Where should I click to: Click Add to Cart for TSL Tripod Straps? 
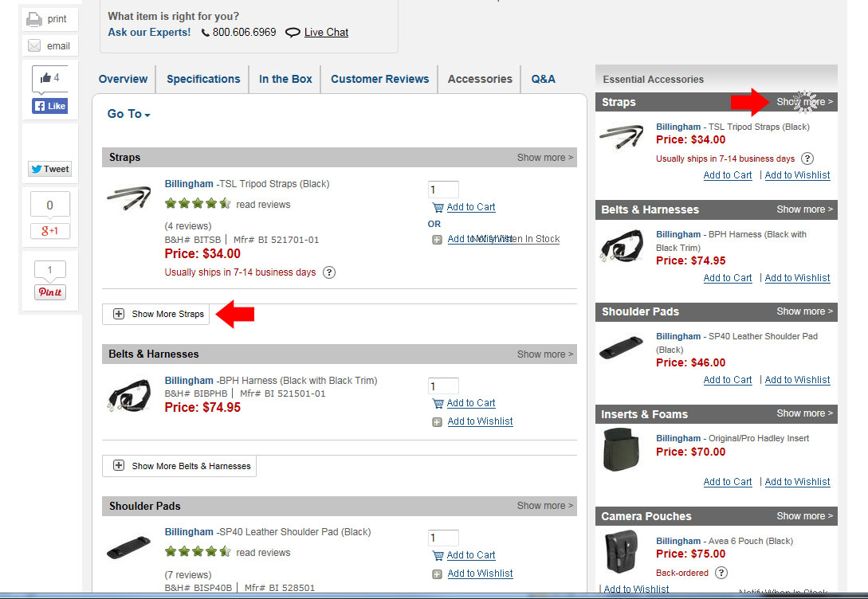(x=471, y=207)
